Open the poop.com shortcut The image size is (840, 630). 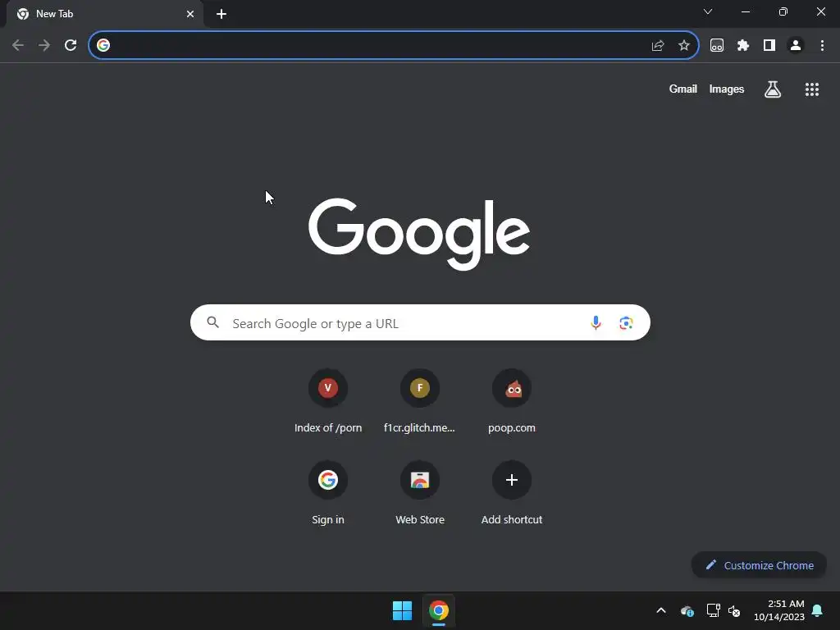[512, 400]
